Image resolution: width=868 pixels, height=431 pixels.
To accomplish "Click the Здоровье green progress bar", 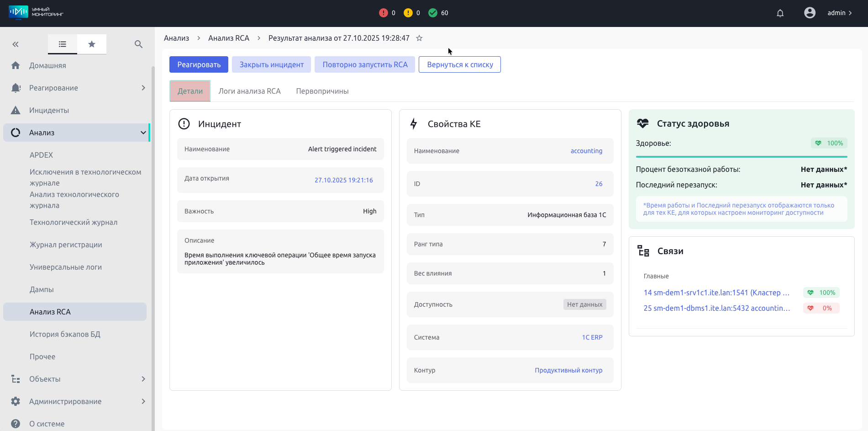I will click(x=741, y=157).
